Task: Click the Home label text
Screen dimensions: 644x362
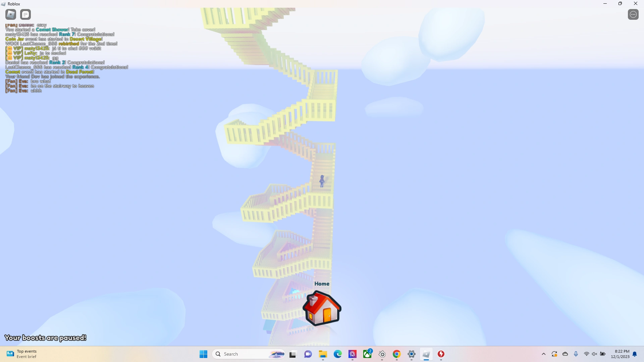Action: point(322,284)
